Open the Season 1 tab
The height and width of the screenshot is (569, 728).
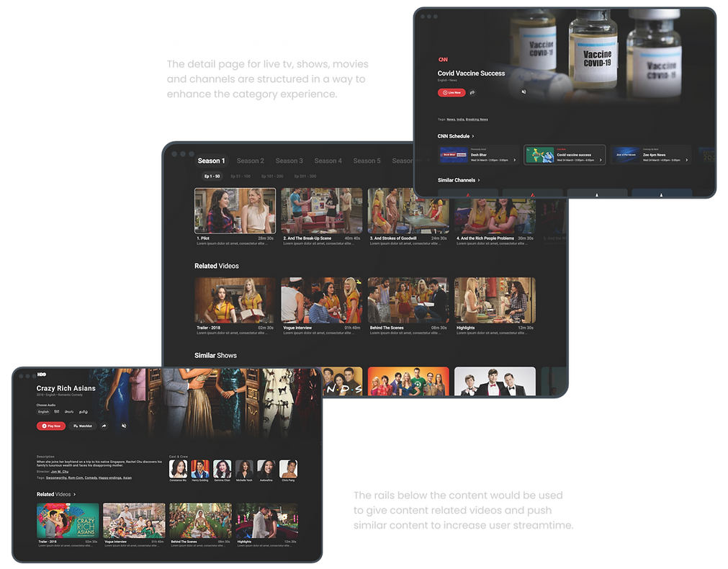click(x=211, y=161)
